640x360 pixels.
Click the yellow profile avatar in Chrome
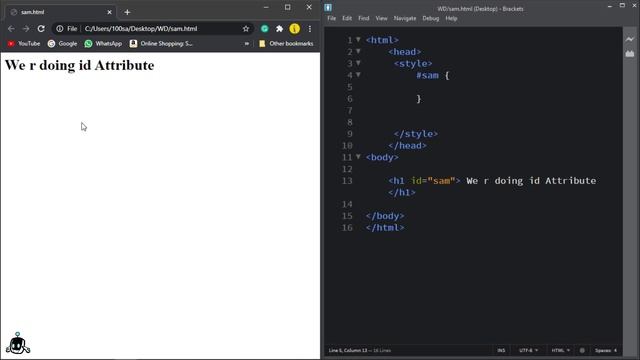coord(295,29)
